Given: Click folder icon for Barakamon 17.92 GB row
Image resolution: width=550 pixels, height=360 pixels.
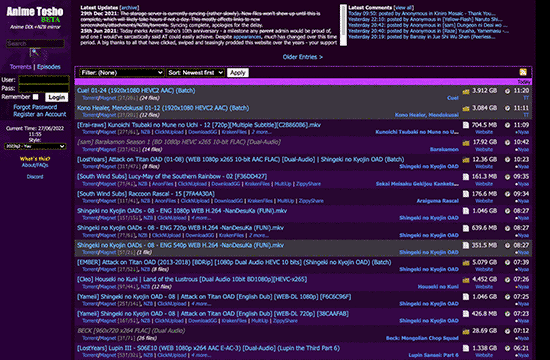Looking at the screenshot, I should (x=466, y=143).
